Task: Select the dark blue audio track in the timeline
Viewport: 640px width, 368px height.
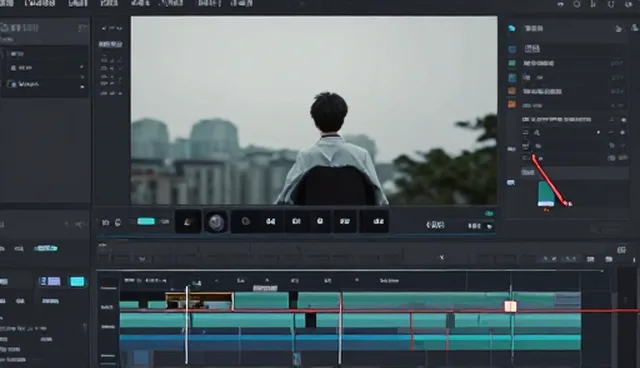Action: coord(265,342)
